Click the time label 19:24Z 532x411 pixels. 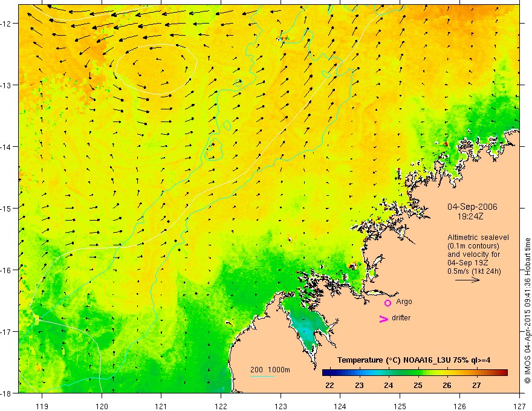click(x=470, y=216)
